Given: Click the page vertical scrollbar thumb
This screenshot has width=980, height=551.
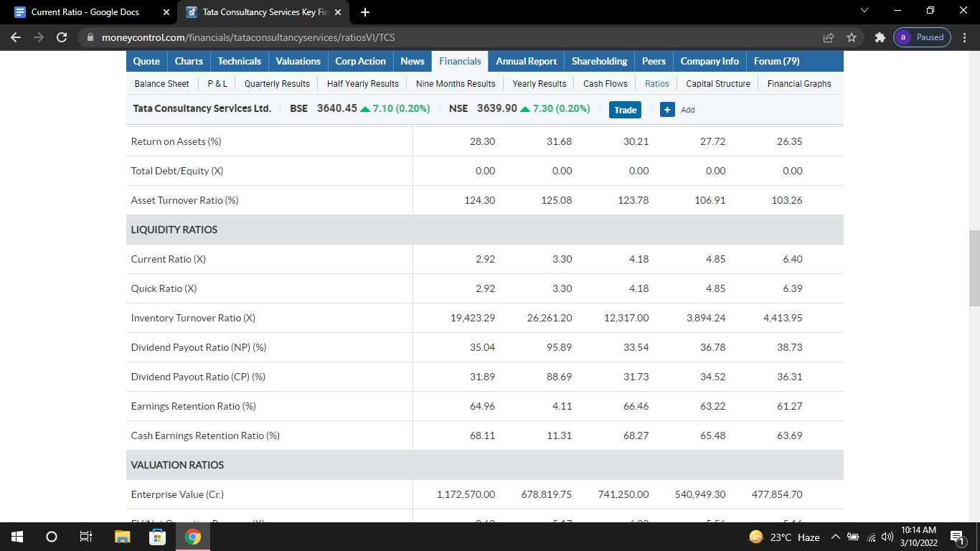Looking at the screenshot, I should point(974,268).
